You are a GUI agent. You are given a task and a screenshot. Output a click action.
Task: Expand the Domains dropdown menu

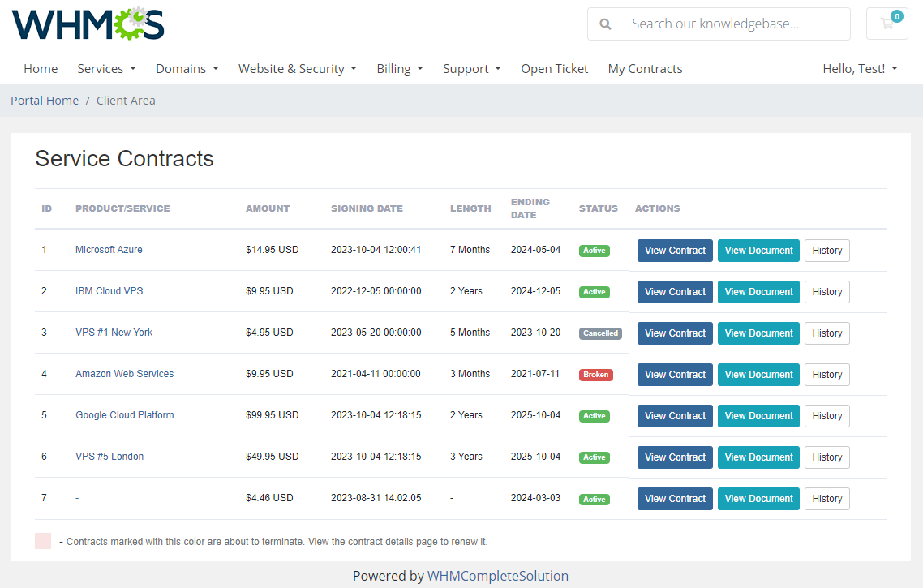187,69
